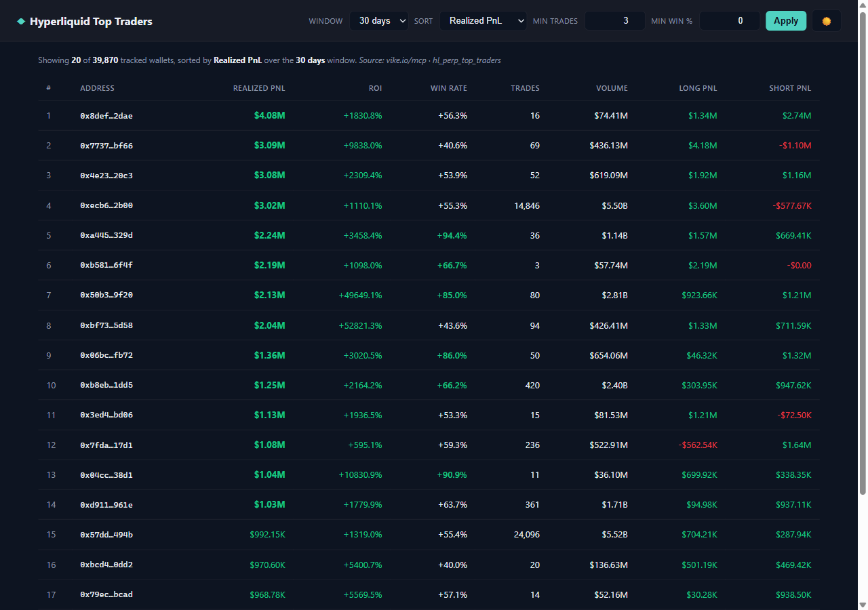Select wallet address 0x04cc…38d1

click(x=106, y=474)
